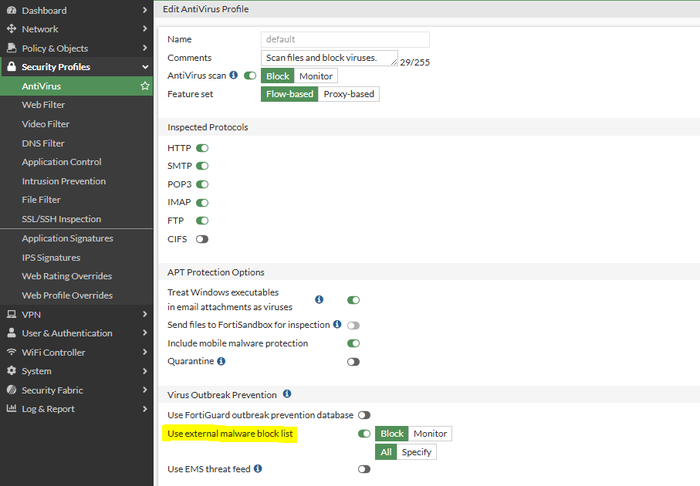Enable Use EMS threat feed toggle
This screenshot has height=486, width=700.
(x=364, y=469)
